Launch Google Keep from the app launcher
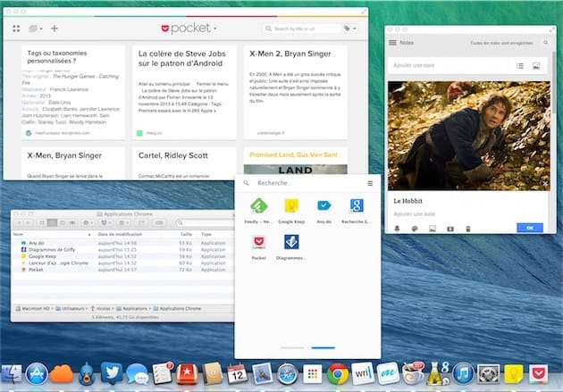Image resolution: width=563 pixels, height=392 pixels. 291,211
